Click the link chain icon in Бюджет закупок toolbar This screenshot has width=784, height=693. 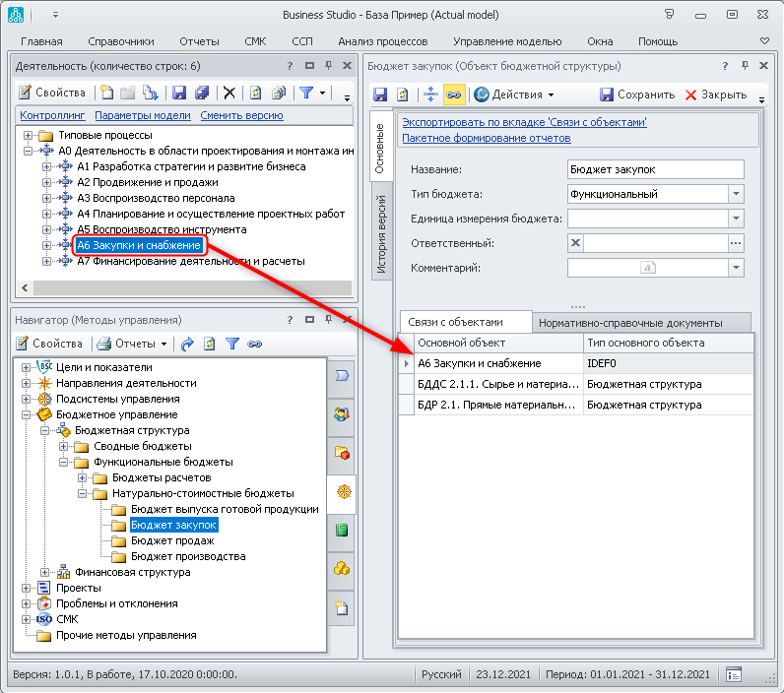pos(453,94)
